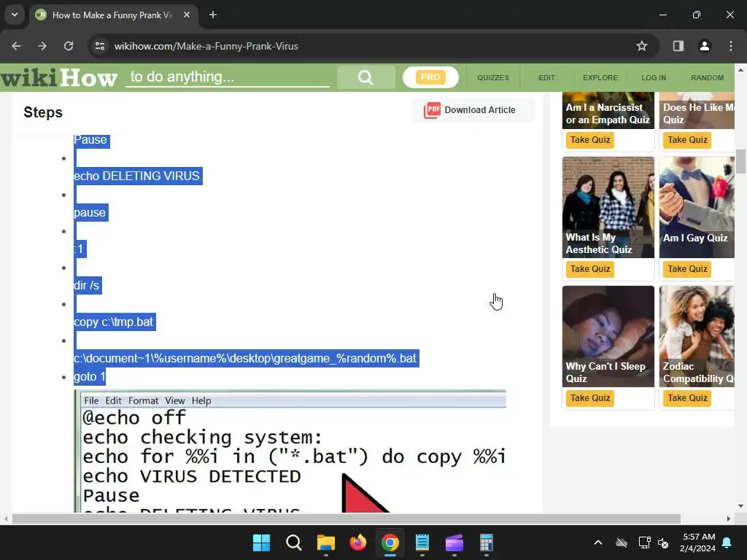Go forward with the browser forward arrow

click(x=42, y=46)
